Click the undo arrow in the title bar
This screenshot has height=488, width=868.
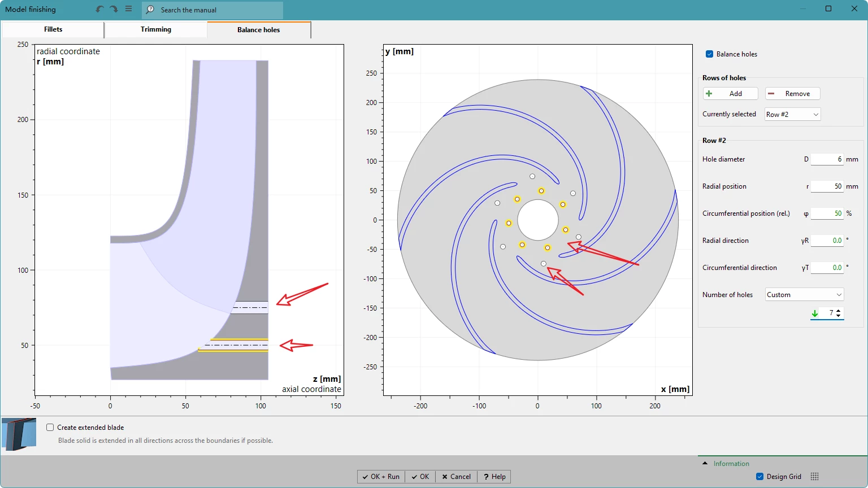pos(100,9)
